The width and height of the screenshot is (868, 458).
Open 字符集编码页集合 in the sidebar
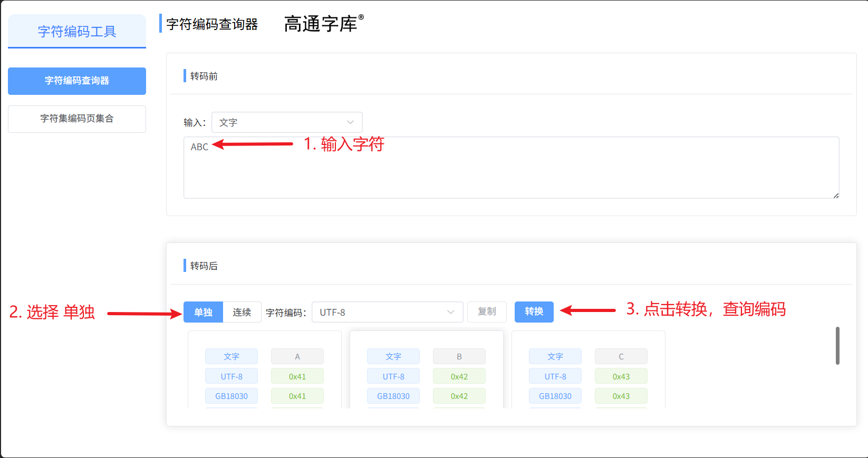(77, 119)
